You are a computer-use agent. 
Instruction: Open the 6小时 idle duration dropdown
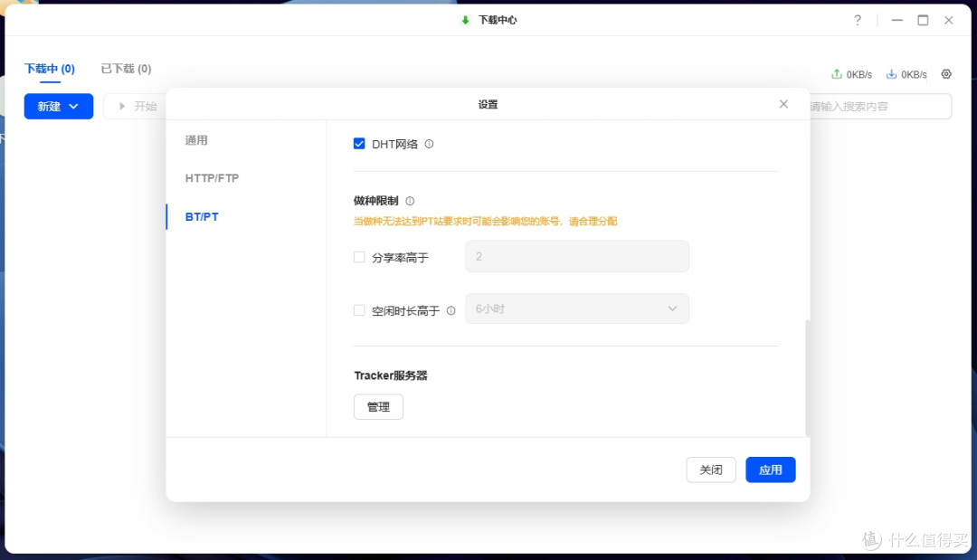click(x=577, y=309)
